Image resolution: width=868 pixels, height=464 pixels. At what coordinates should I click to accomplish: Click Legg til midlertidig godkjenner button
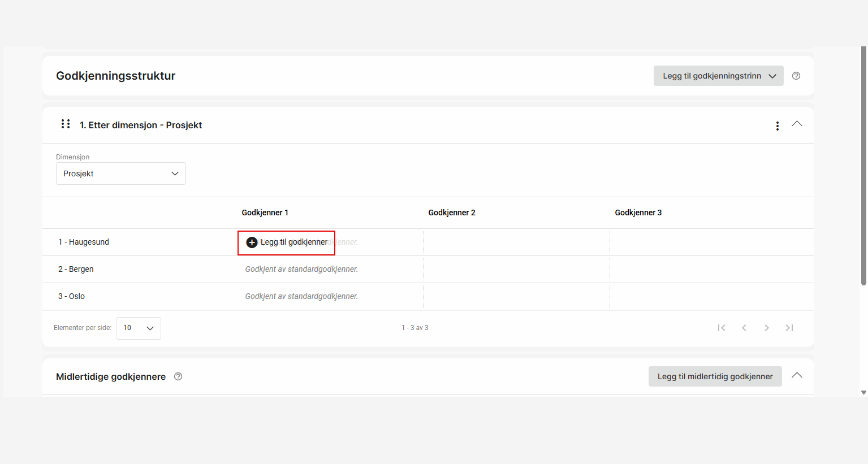(x=715, y=376)
